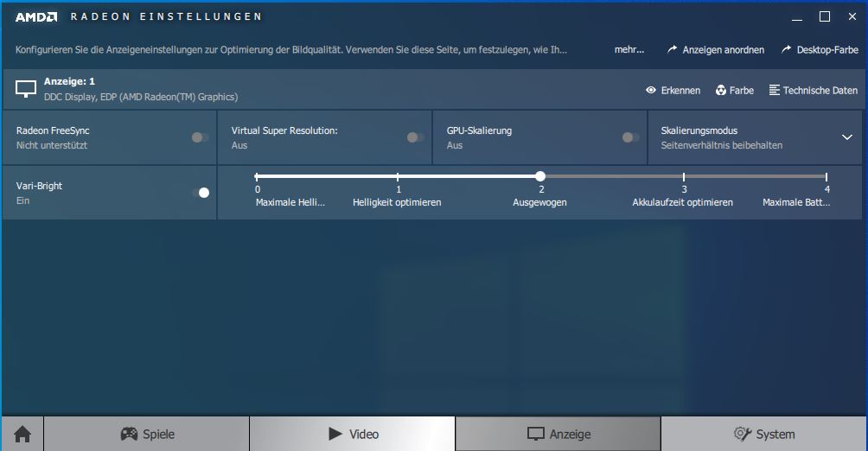Click the Radeon FreeSync label
The image size is (868, 451).
click(53, 130)
